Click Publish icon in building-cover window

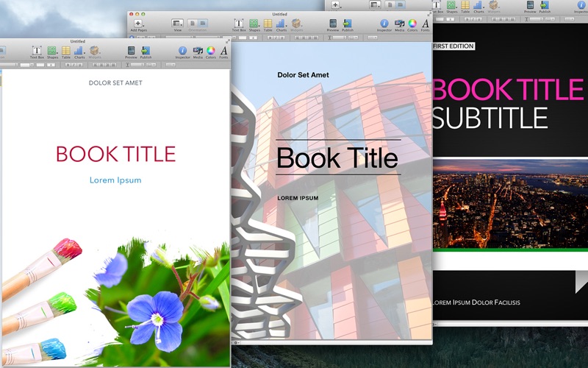pyautogui.click(x=347, y=25)
